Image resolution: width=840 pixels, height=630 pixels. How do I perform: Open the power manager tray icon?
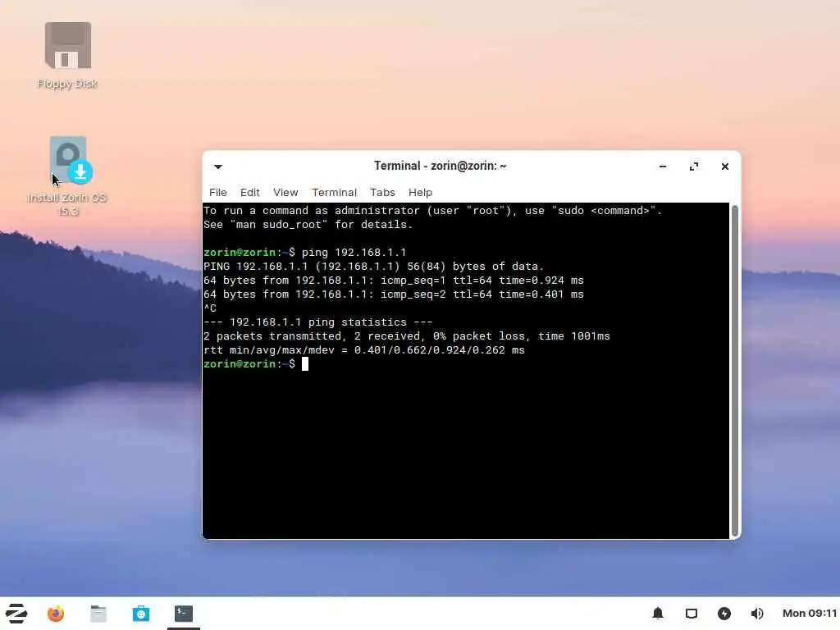pyautogui.click(x=724, y=614)
